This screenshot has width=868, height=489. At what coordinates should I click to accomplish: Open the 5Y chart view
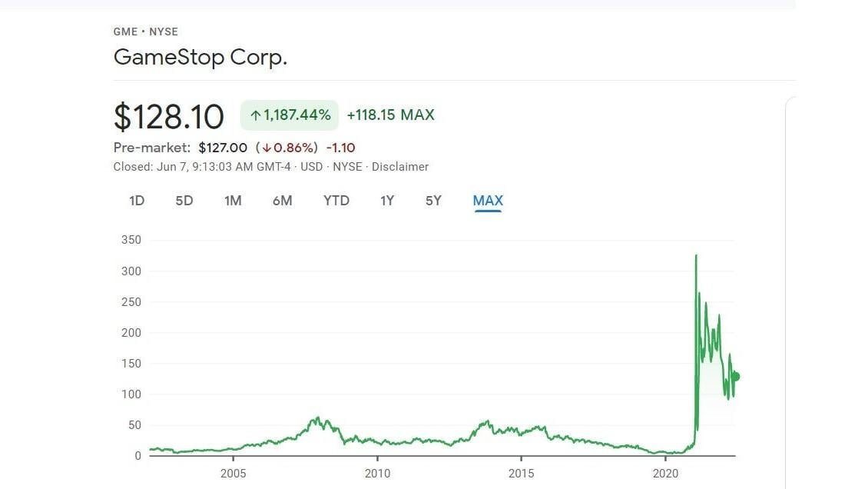433,200
